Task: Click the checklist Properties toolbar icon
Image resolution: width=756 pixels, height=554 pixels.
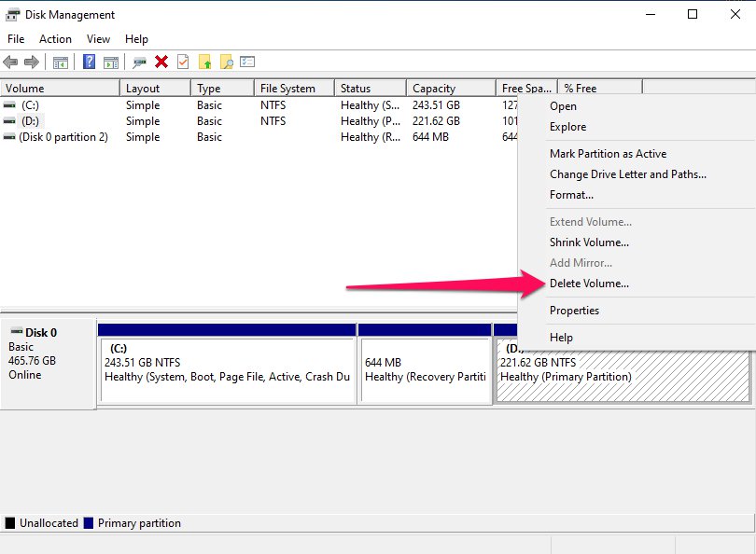Action: point(245,62)
